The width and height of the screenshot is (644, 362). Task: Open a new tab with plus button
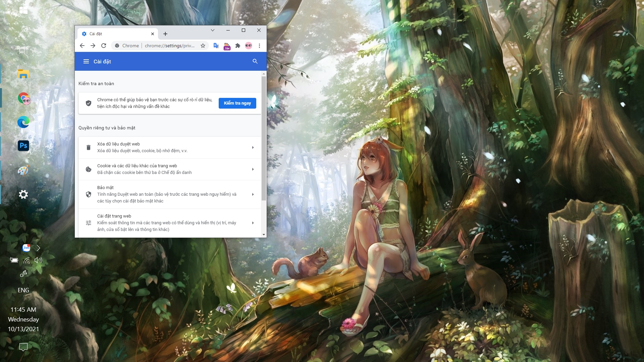(165, 34)
